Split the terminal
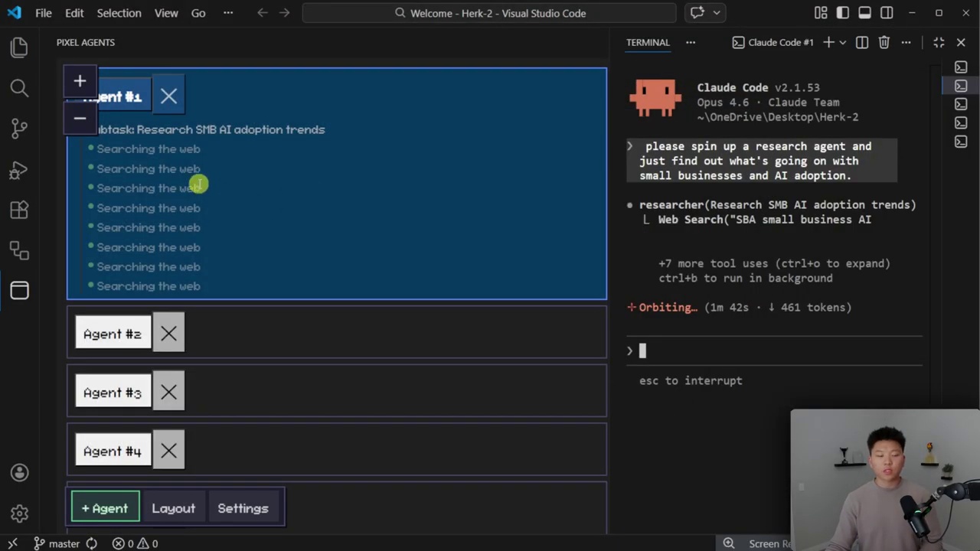This screenshot has width=980, height=551. tap(862, 42)
